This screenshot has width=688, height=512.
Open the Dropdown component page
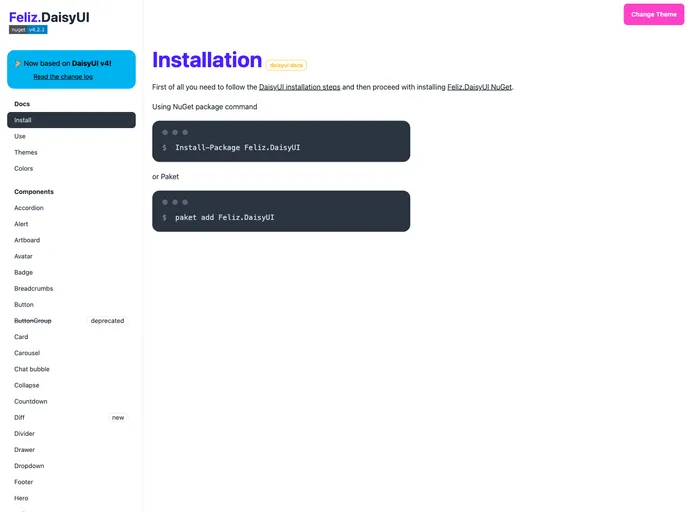click(x=29, y=466)
